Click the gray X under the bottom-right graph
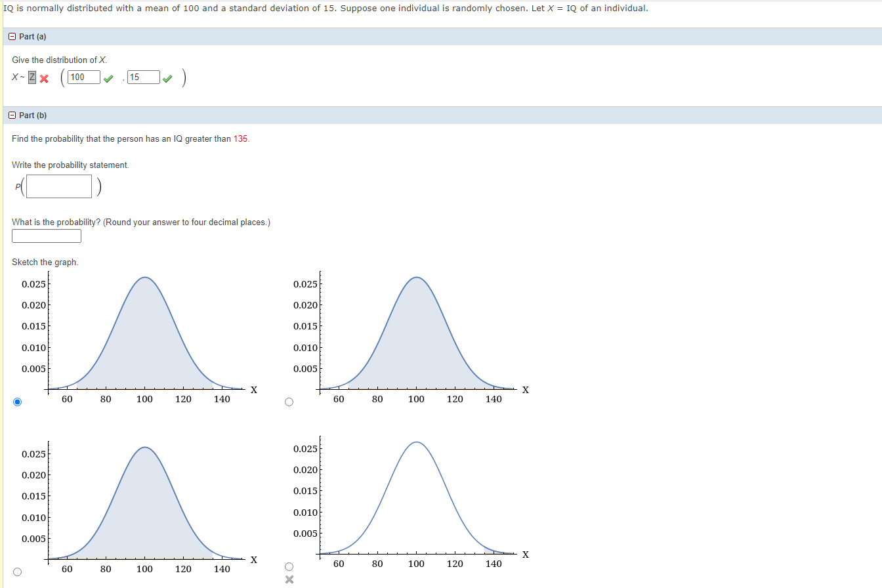 289,579
